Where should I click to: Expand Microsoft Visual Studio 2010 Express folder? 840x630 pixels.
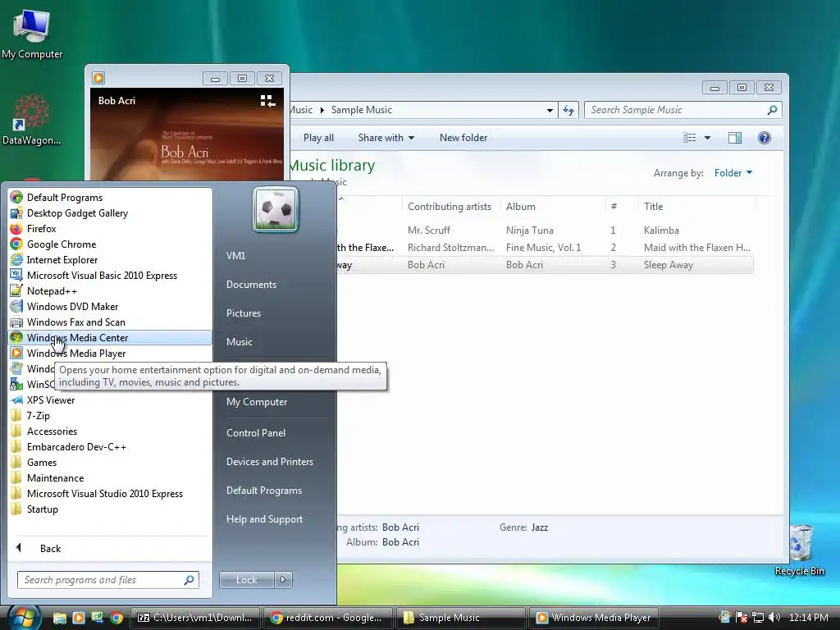(110, 493)
